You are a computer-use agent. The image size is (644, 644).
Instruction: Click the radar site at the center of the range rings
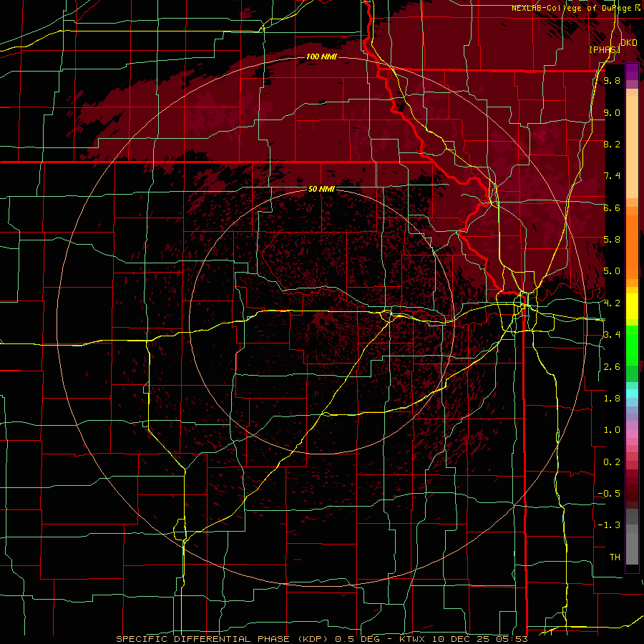point(321,321)
